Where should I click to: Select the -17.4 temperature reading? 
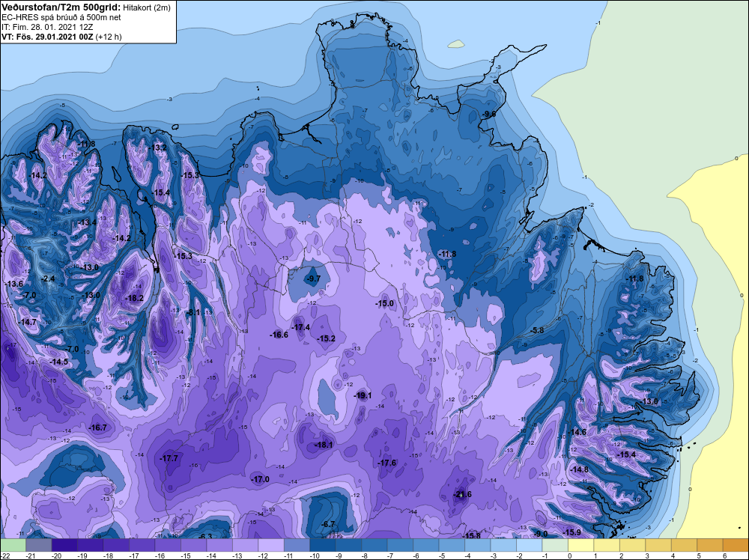(x=301, y=327)
